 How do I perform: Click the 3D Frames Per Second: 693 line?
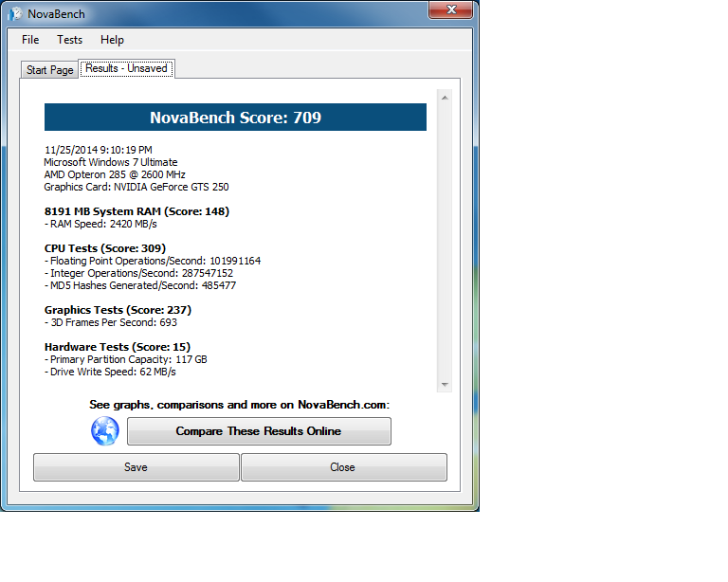pos(111,322)
